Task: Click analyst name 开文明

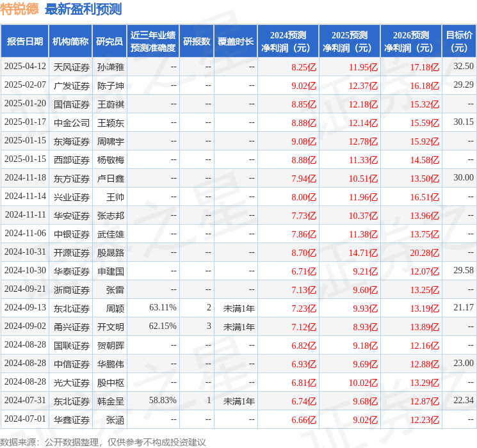Action: pyautogui.click(x=110, y=326)
